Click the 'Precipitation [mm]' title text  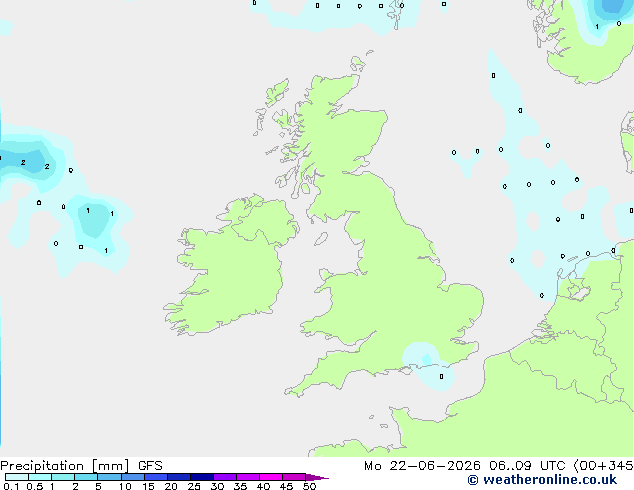[x=65, y=466]
